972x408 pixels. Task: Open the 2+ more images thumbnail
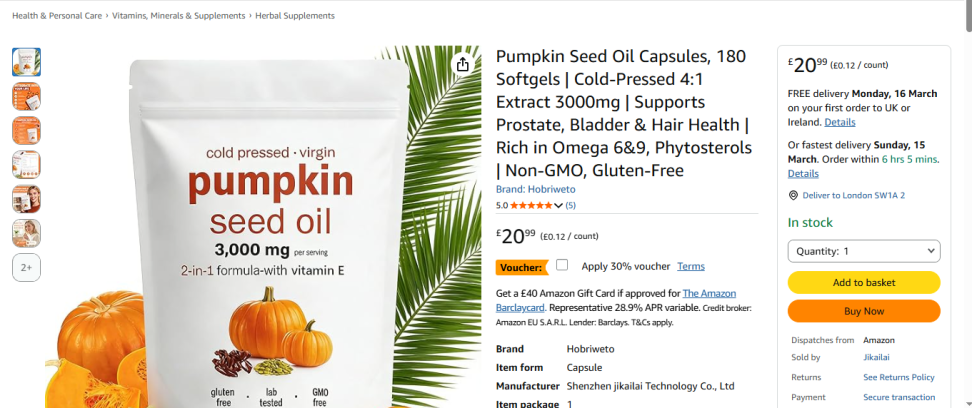click(26, 267)
